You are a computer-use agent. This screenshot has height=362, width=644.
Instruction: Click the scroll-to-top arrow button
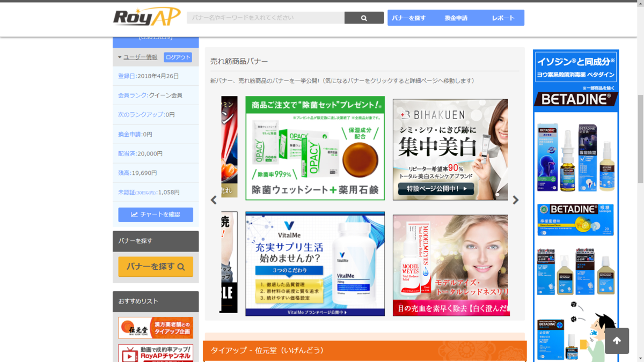[x=617, y=341]
